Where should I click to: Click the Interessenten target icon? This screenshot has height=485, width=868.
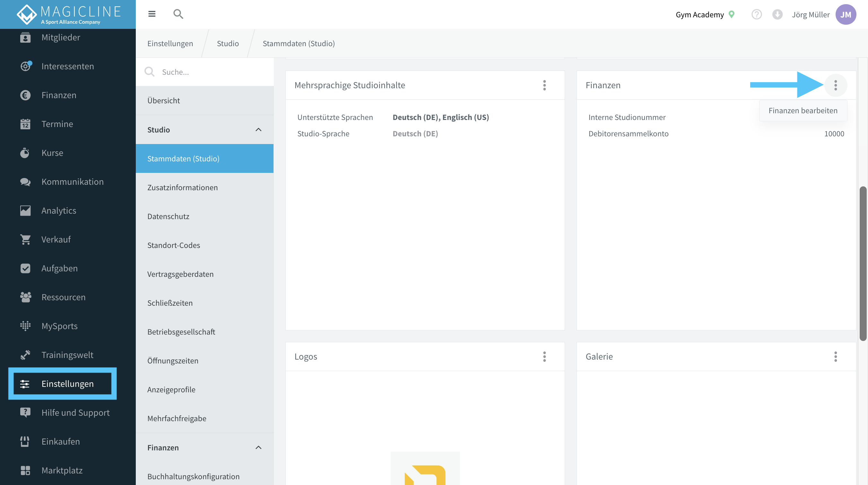tap(26, 66)
